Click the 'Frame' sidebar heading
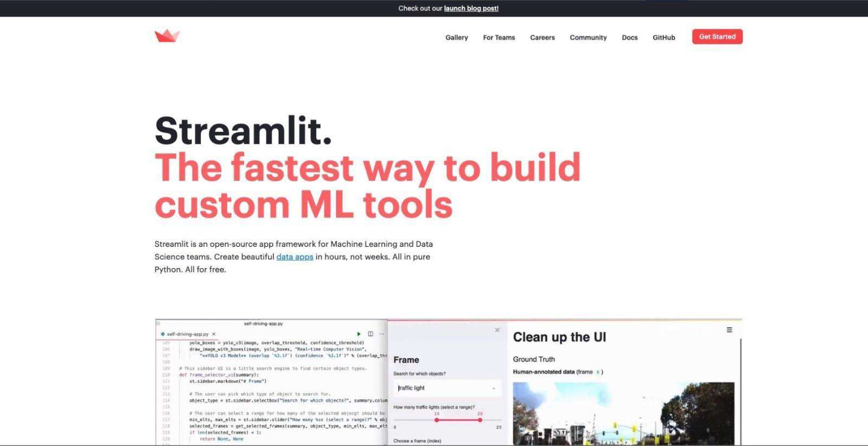The height and width of the screenshot is (446, 868). tap(406, 360)
